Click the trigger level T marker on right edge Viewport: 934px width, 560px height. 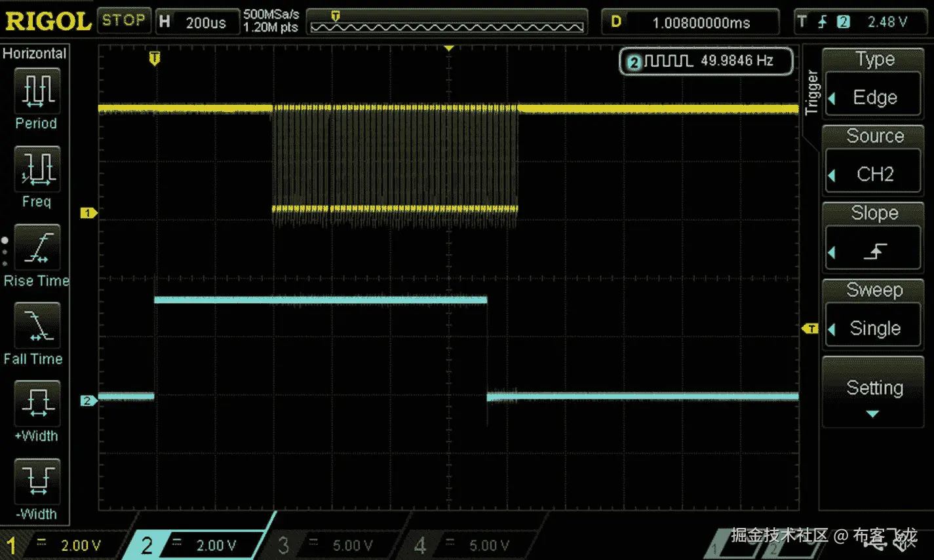pyautogui.click(x=811, y=328)
